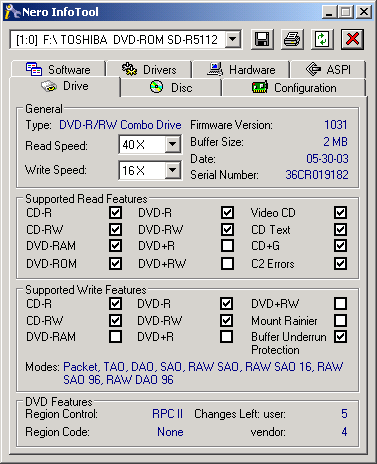Click the printer icon to print info
The width and height of the screenshot is (377, 464).
pyautogui.click(x=292, y=39)
